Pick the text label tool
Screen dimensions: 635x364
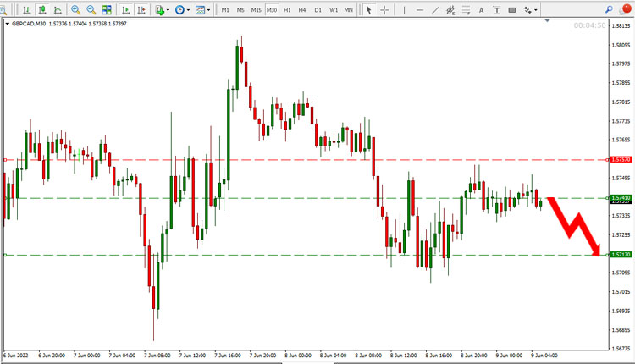pyautogui.click(x=481, y=9)
